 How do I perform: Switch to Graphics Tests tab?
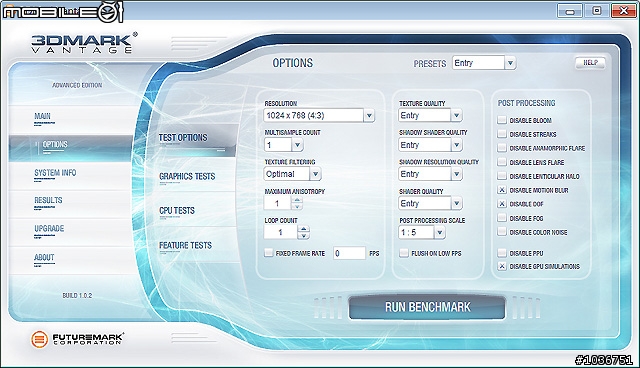[187, 176]
